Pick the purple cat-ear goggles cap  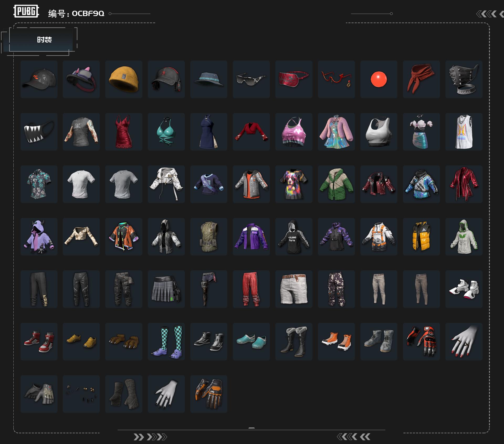click(x=81, y=79)
